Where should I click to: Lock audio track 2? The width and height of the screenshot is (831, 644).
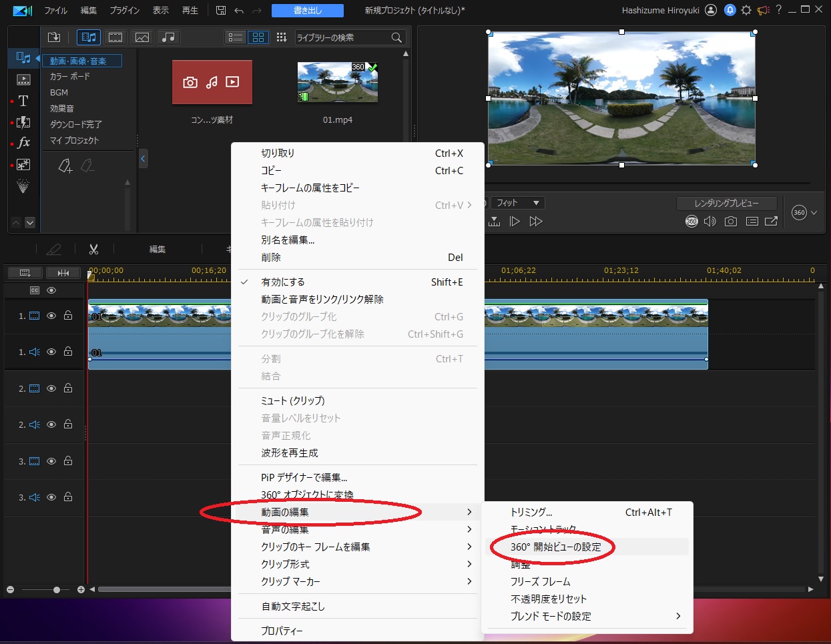click(x=68, y=424)
